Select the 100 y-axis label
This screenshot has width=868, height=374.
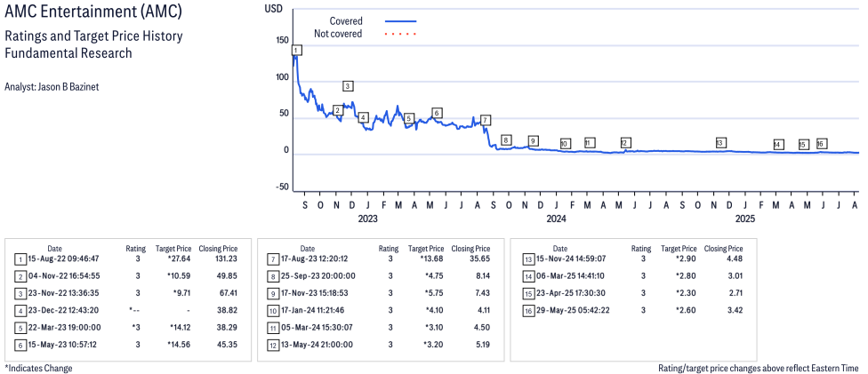click(x=282, y=77)
